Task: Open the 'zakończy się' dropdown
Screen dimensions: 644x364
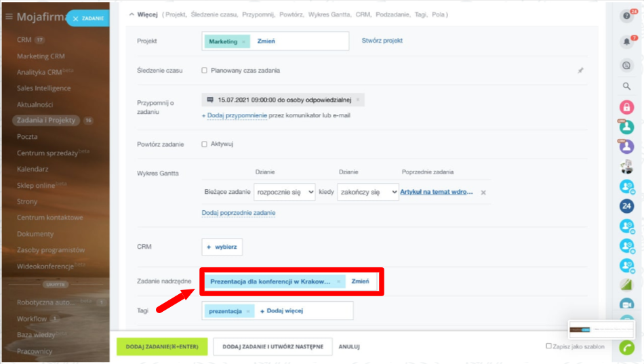Action: click(367, 193)
